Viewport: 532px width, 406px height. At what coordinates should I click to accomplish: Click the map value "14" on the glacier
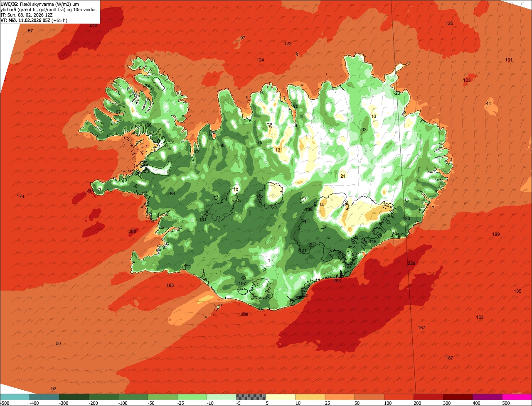(321, 205)
